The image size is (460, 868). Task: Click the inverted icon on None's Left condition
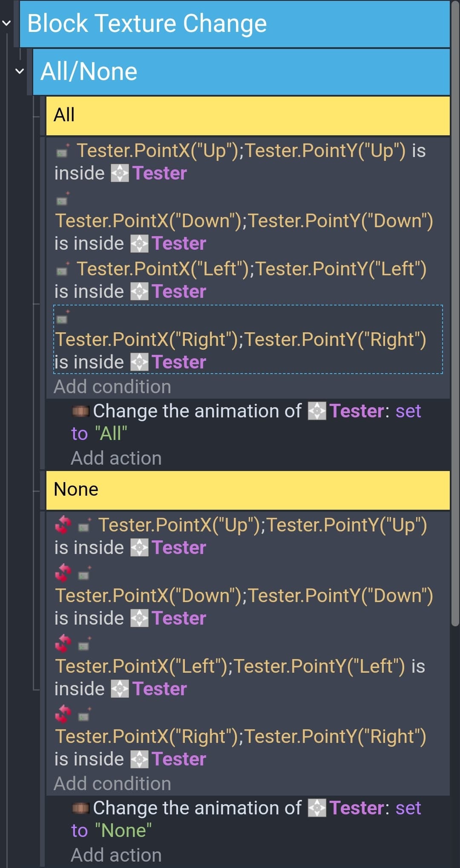coord(63,643)
